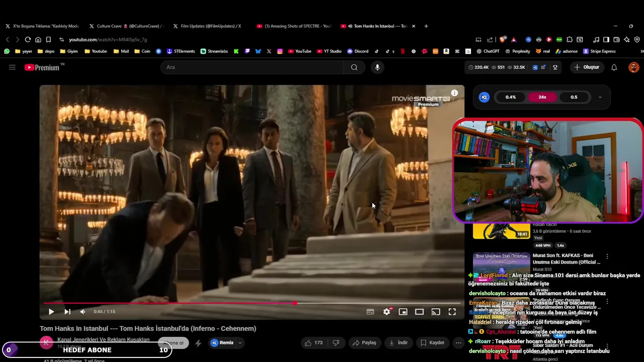This screenshot has width=644, height=362.
Task: Toggle theater mode view
Action: pos(419,312)
